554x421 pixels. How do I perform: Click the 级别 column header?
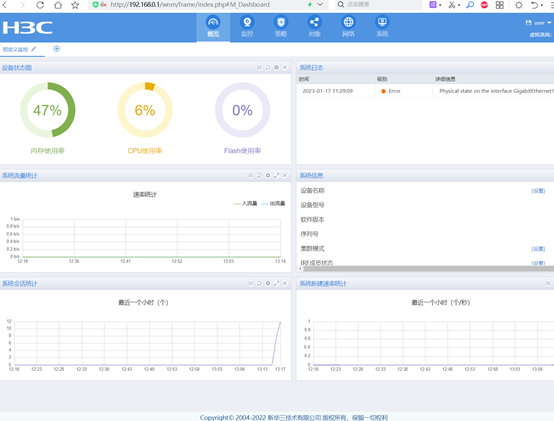point(382,79)
